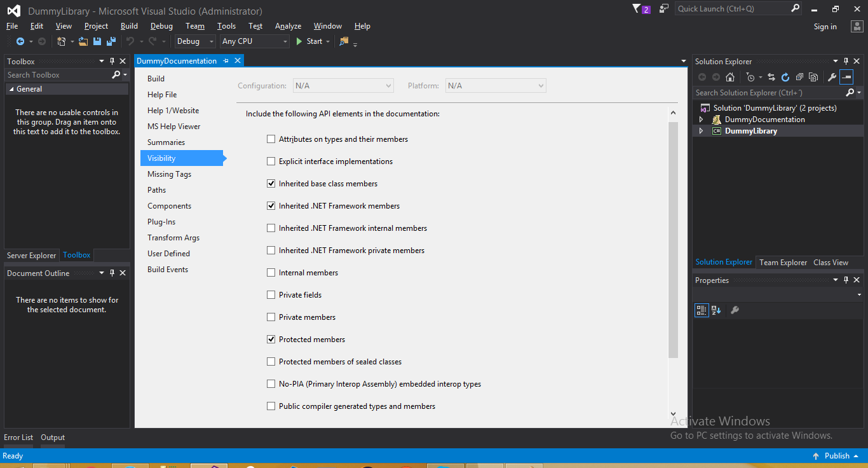Expand the DummyDocumentation project node
Viewport: 868px width, 468px height.
pos(702,120)
